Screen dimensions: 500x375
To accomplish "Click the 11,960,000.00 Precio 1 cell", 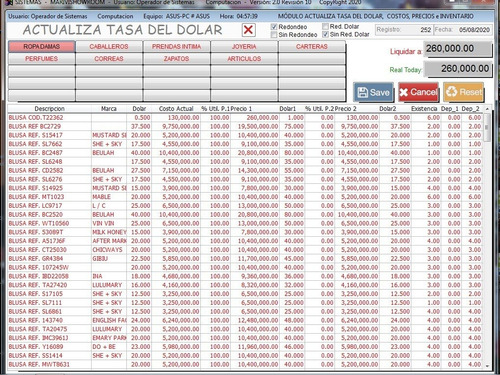I will [x=255, y=347].
